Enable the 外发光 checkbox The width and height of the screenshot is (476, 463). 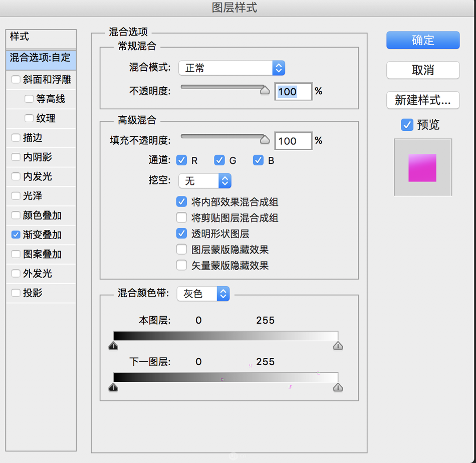click(16, 274)
